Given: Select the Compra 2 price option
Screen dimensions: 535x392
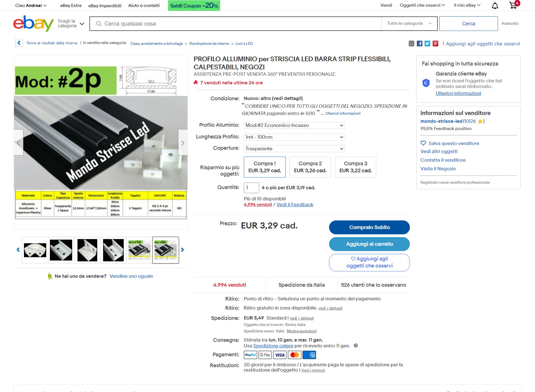Looking at the screenshot, I should [310, 167].
